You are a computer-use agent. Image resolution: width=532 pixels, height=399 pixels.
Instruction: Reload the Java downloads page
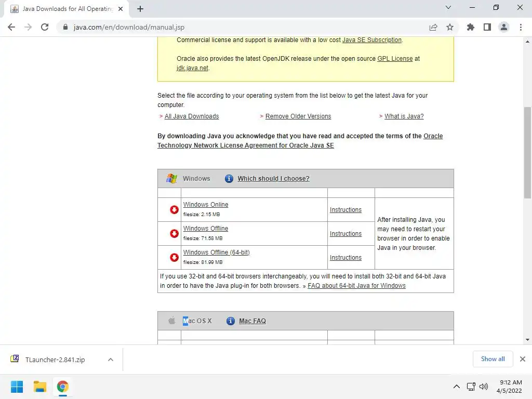[45, 27]
